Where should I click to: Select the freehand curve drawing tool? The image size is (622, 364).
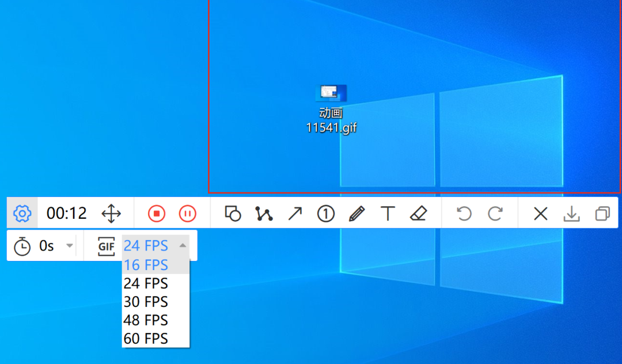[263, 213]
